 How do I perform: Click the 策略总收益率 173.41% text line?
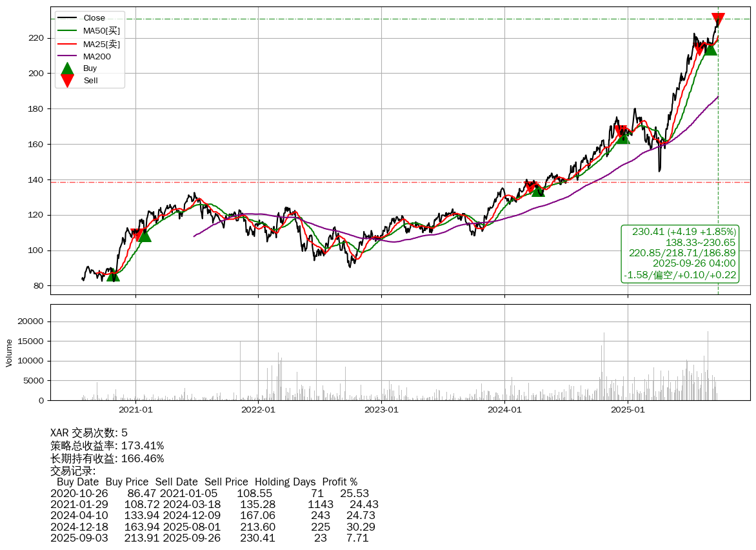[x=107, y=445]
